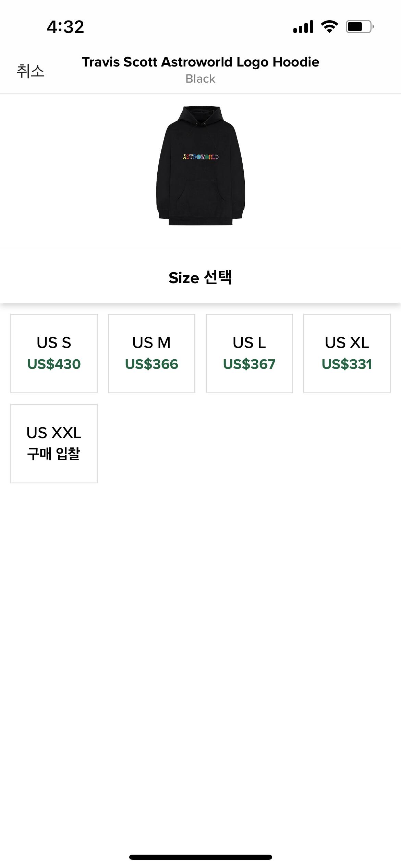401x868 pixels.
Task: Tap the home indicator bar
Action: (x=200, y=857)
